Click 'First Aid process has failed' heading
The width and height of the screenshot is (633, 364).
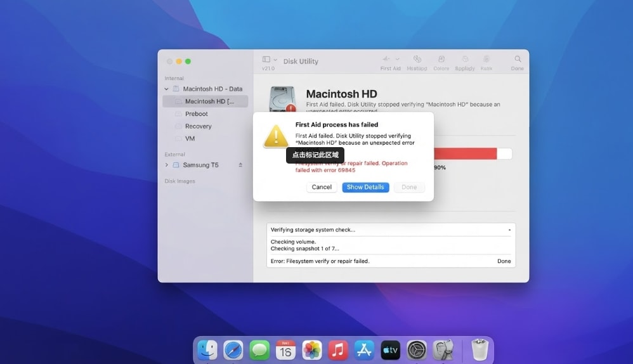pos(337,125)
